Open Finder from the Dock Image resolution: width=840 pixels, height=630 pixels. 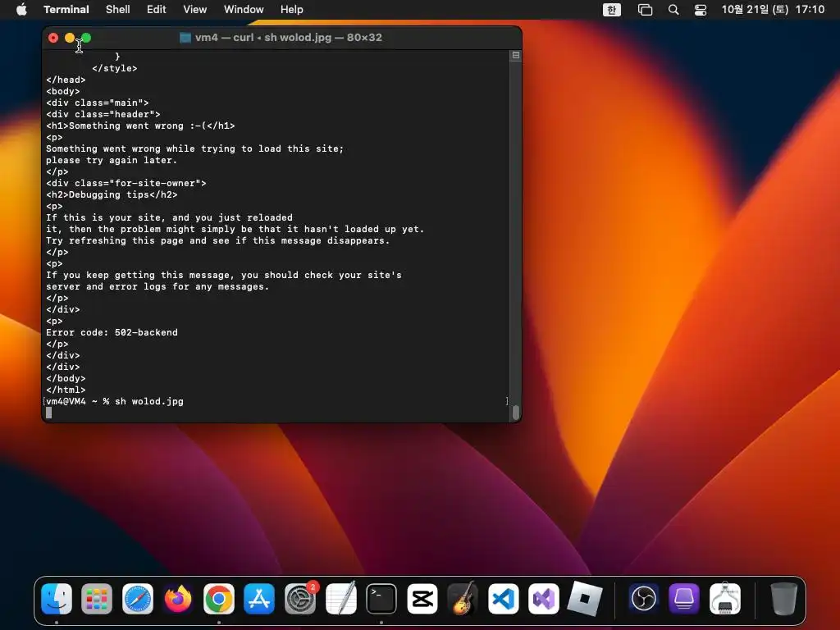57,598
